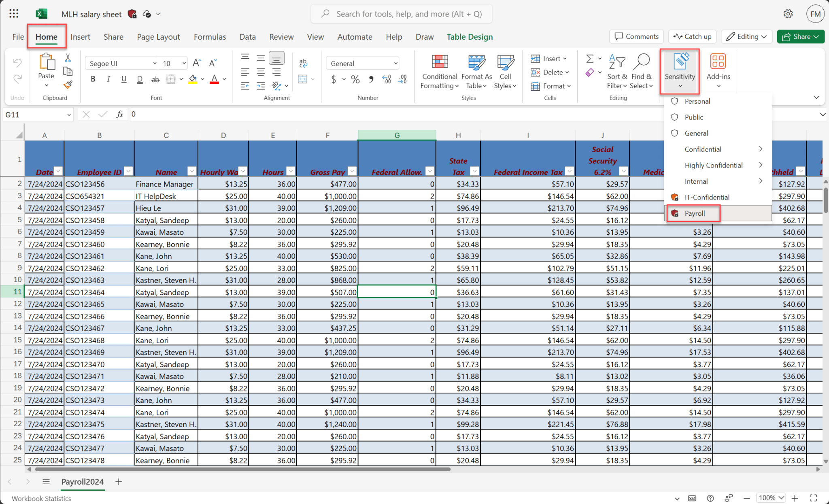This screenshot has width=829, height=504.
Task: Click the Increase Font Size icon
Action: tap(197, 63)
